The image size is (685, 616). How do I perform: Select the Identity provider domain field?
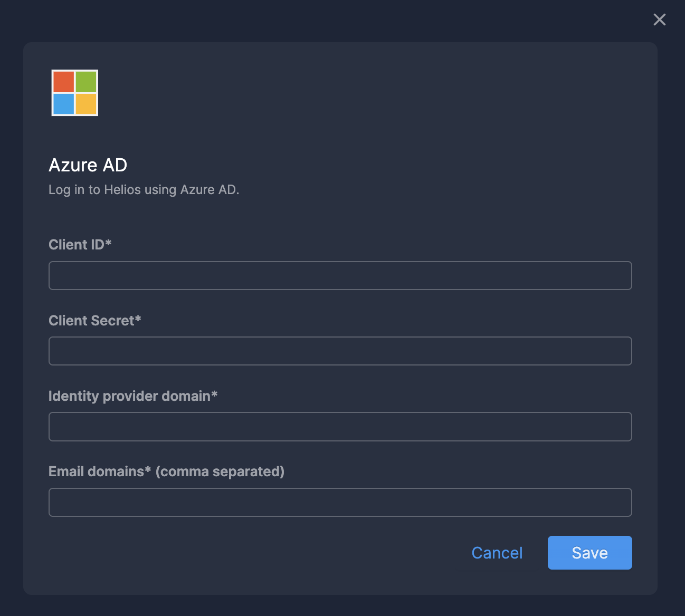[340, 427]
